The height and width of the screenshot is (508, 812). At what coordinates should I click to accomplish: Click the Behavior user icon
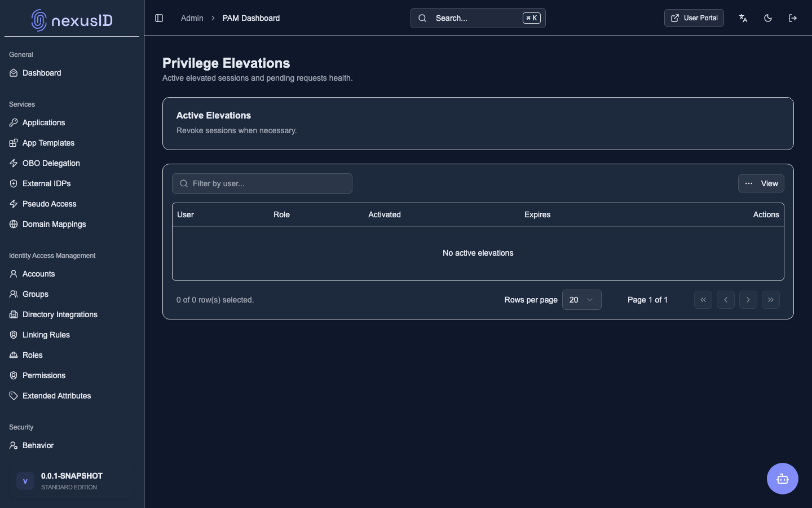[x=14, y=445]
